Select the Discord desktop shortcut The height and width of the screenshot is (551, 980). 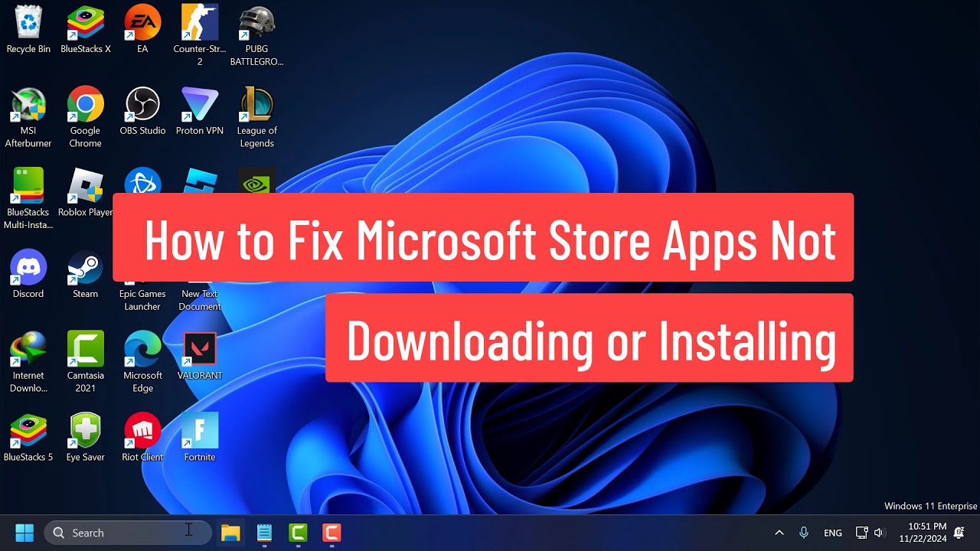pos(28,274)
